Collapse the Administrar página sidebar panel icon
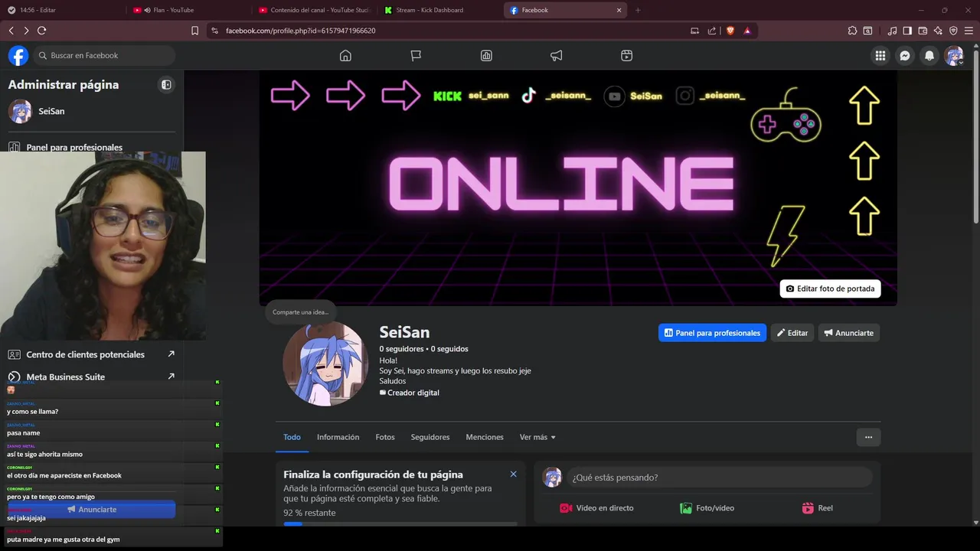 coord(166,85)
